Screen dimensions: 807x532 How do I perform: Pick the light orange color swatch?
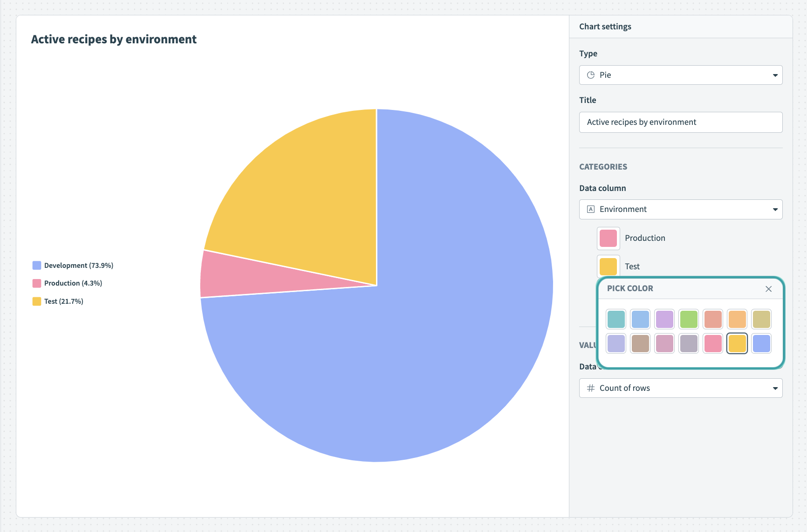tap(737, 319)
